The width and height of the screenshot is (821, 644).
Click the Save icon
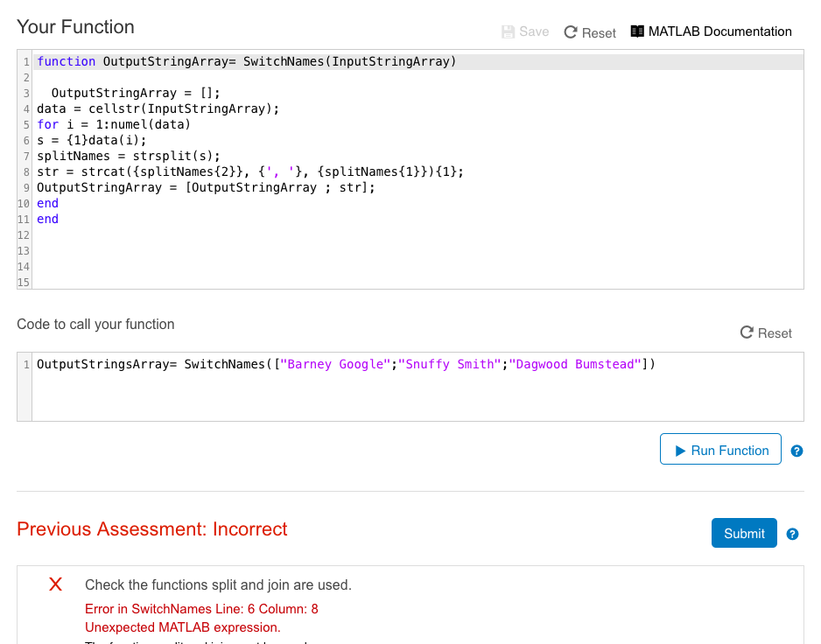509,31
